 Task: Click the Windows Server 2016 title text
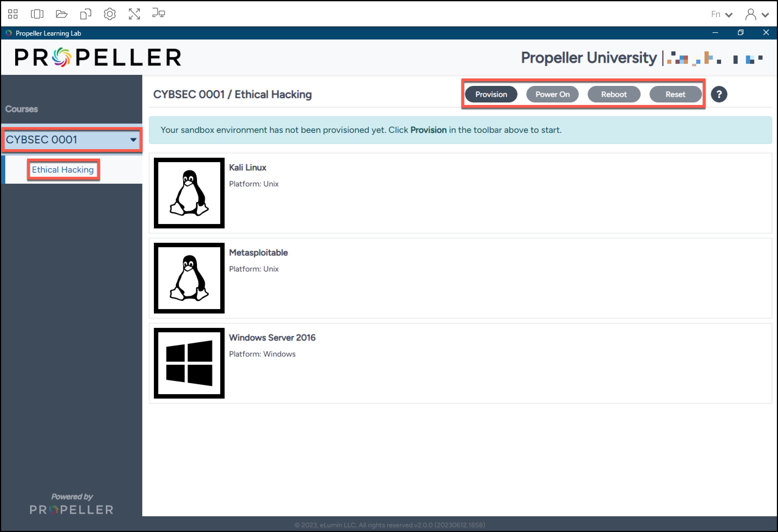click(x=272, y=338)
